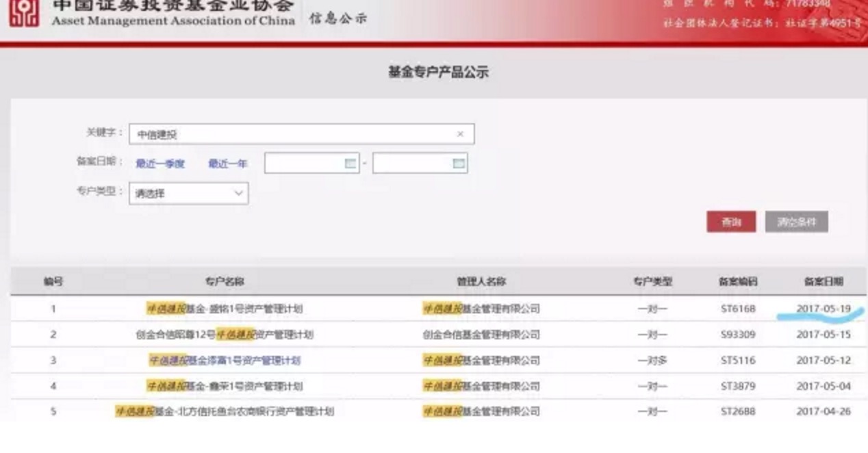Click the 备案日期 column header
Screen dimensions: 868x453
[824, 281]
